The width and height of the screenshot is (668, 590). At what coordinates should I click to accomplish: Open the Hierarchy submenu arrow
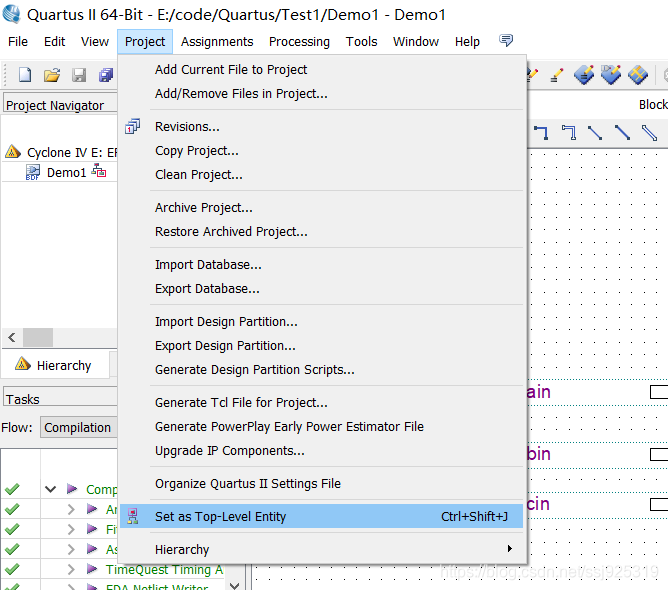[510, 549]
